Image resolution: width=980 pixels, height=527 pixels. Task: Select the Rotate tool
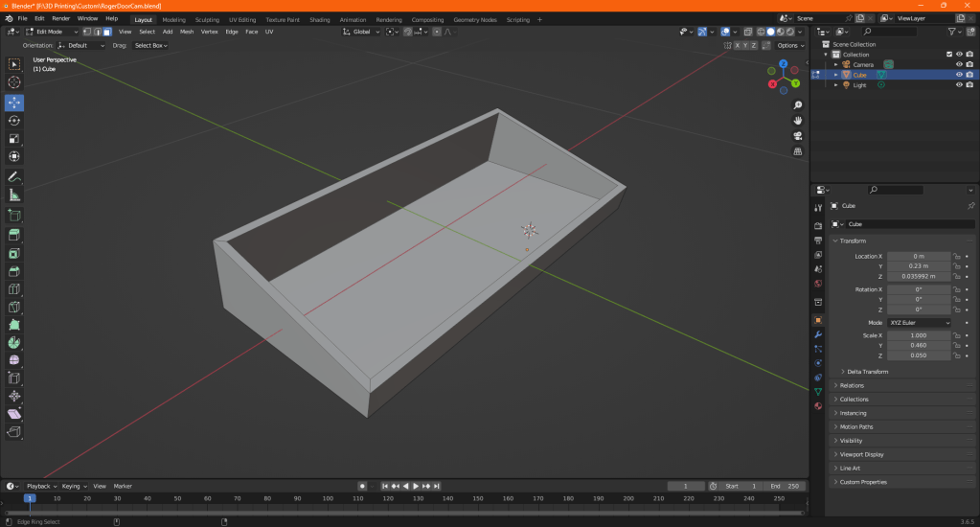click(14, 121)
